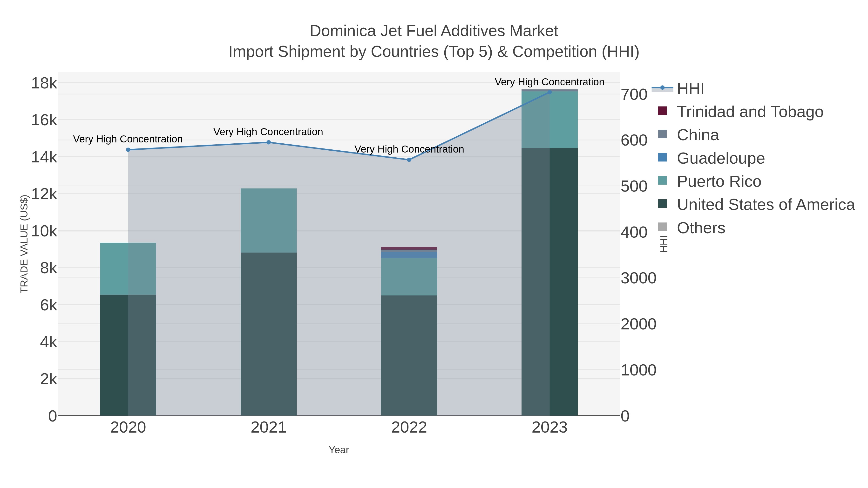Click the rotated HHI right axis title

(664, 244)
